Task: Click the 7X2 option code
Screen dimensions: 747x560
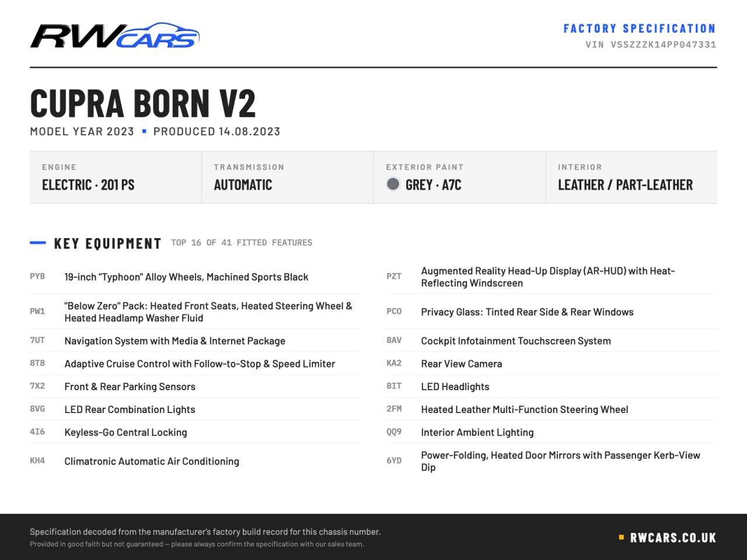Action: [x=37, y=386]
